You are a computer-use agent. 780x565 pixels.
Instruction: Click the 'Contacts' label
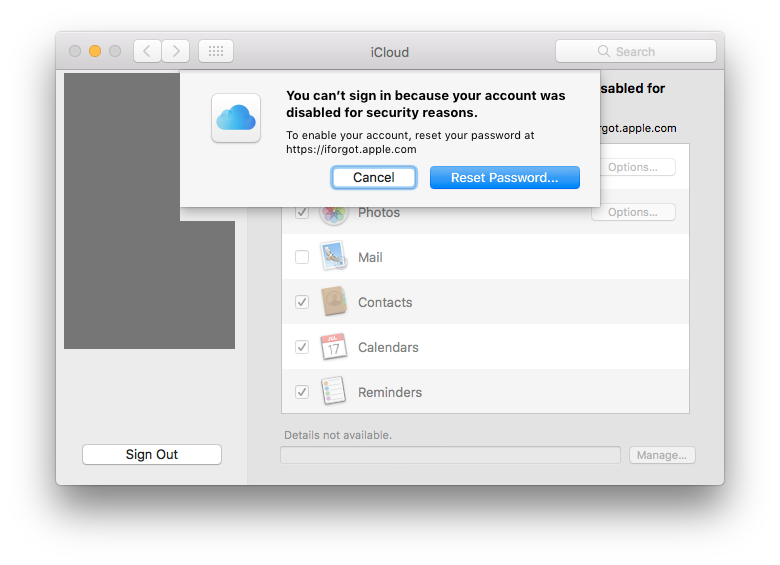coord(385,302)
